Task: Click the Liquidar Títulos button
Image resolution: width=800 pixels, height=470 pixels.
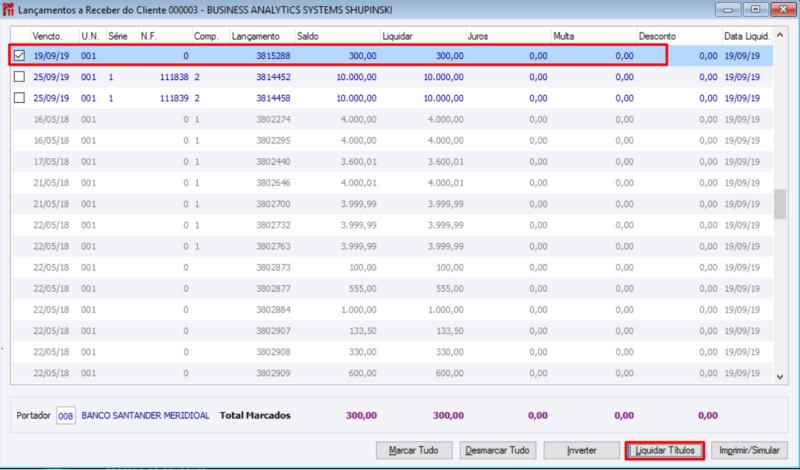Action: click(665, 451)
